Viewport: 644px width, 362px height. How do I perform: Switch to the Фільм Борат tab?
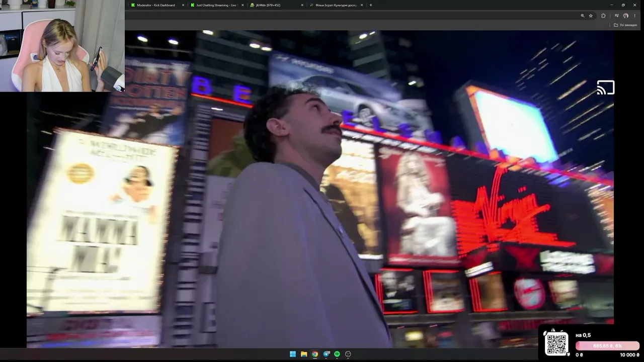click(x=336, y=5)
